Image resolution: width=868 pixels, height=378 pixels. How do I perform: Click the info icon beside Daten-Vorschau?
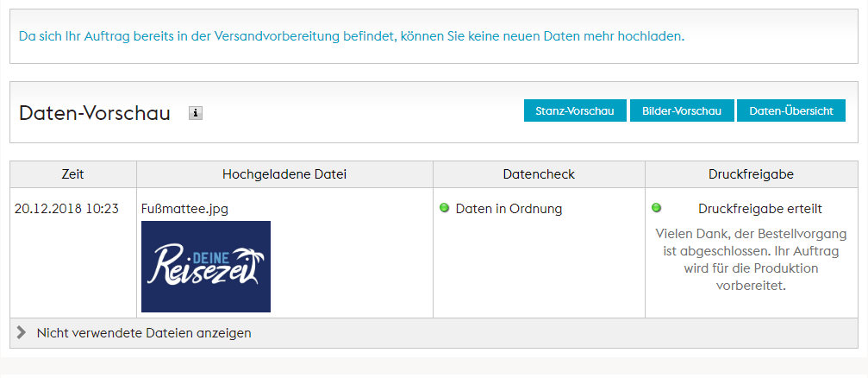(x=196, y=113)
